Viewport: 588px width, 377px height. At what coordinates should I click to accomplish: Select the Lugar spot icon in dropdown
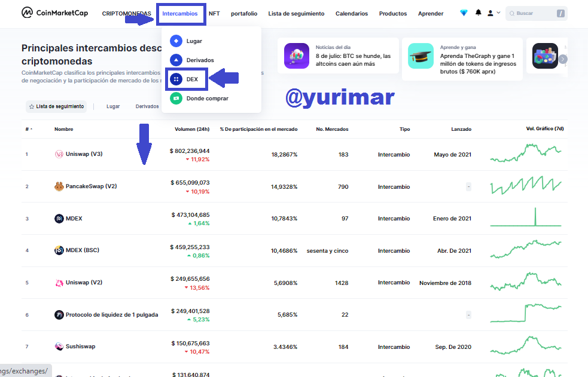coord(176,41)
